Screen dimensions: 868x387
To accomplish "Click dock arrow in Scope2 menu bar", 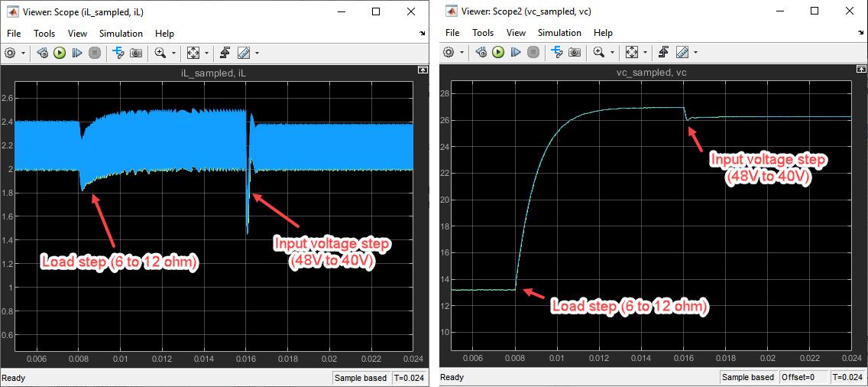I will [861, 33].
